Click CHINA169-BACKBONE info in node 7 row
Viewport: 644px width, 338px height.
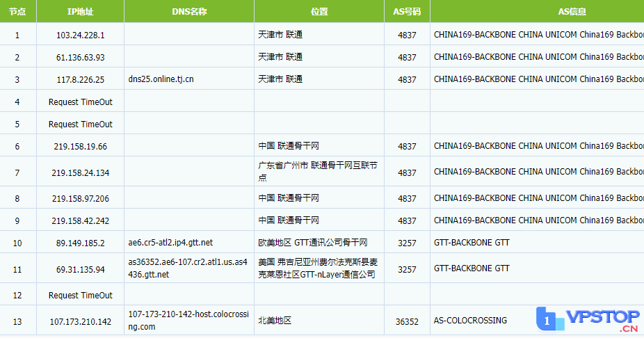click(538, 172)
